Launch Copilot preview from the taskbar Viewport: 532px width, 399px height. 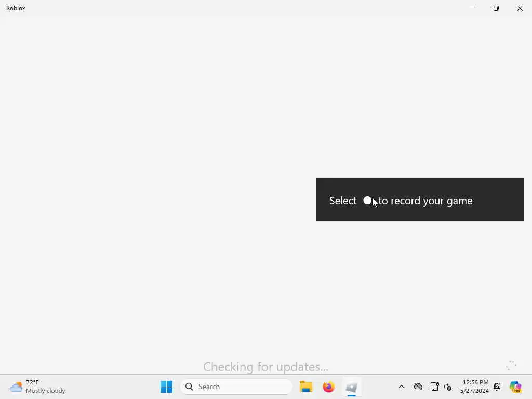pyautogui.click(x=515, y=387)
